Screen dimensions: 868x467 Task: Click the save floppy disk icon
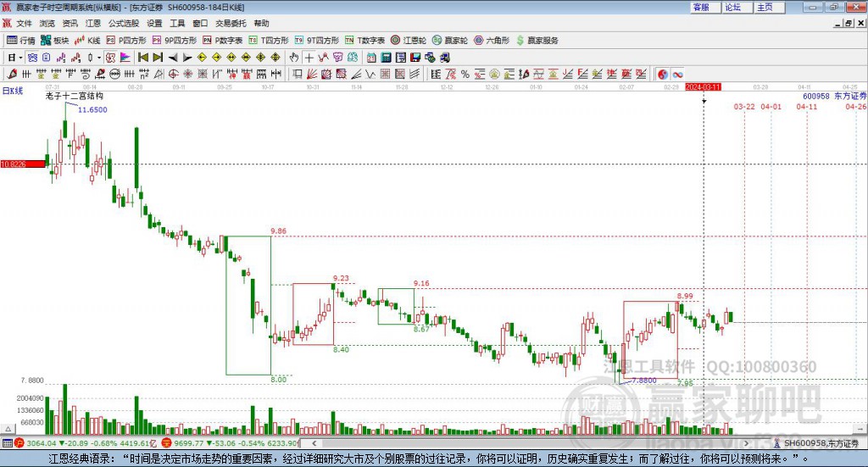click(415, 58)
